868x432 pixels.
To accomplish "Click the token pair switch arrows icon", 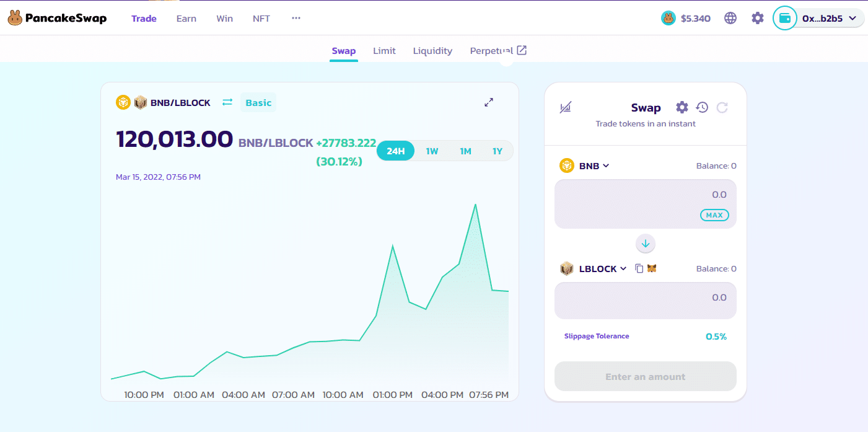I will tap(227, 102).
